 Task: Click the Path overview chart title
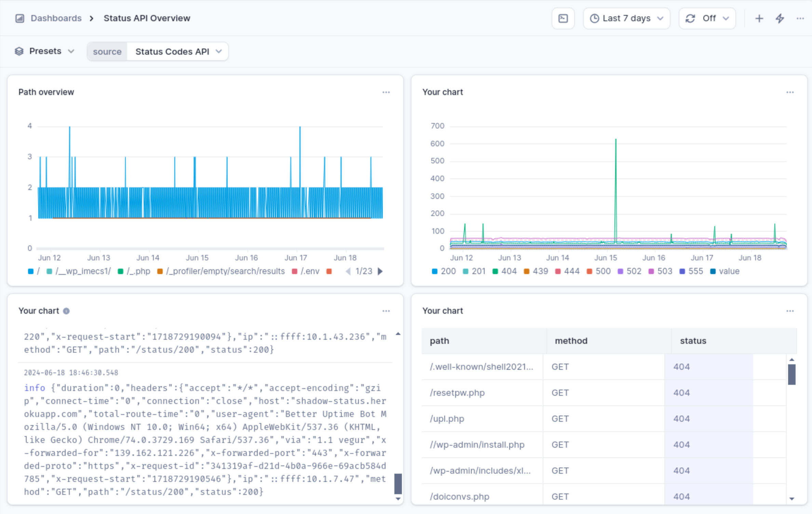click(46, 92)
